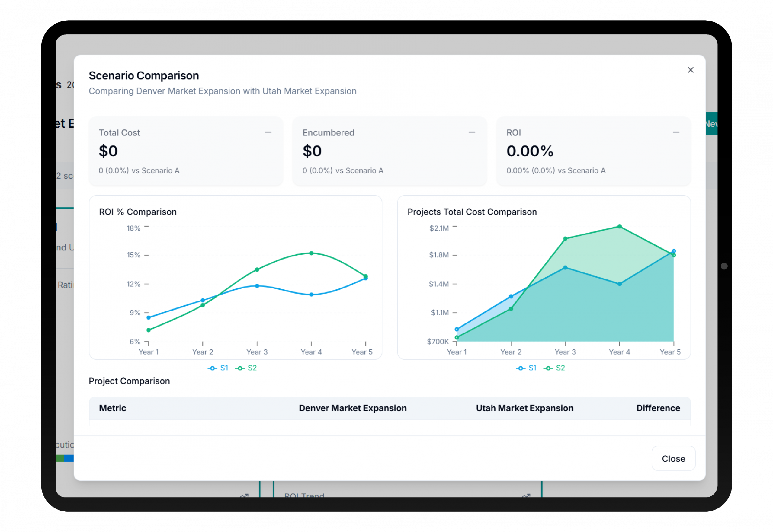Click the Difference column header
Screen dimensions: 773x532
point(658,408)
